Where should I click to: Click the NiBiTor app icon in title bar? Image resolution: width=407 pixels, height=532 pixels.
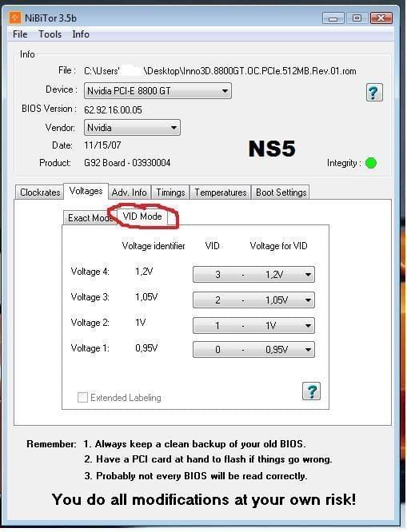[x=15, y=18]
